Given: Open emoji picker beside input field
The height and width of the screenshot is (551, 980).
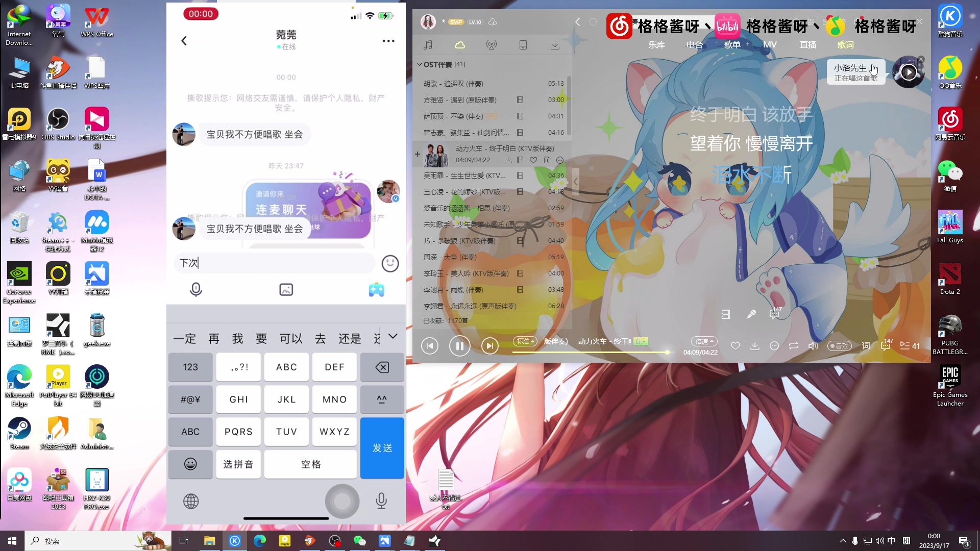Looking at the screenshot, I should [x=390, y=263].
